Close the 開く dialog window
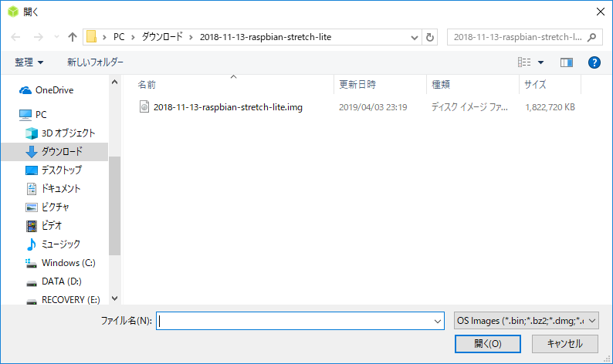Screen dimensions: 613x364 tap(601, 12)
